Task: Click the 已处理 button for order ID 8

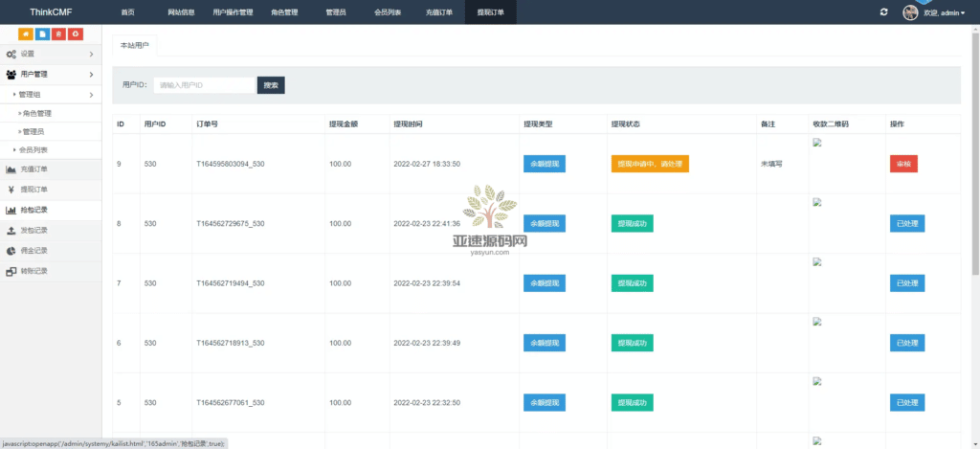Action: [x=906, y=223]
